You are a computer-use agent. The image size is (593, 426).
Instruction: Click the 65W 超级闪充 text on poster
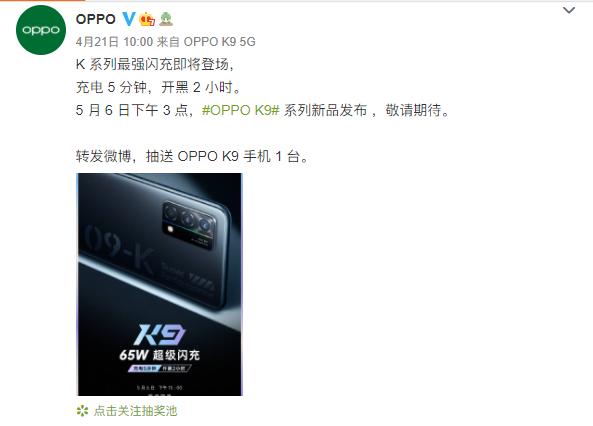pyautogui.click(x=159, y=355)
